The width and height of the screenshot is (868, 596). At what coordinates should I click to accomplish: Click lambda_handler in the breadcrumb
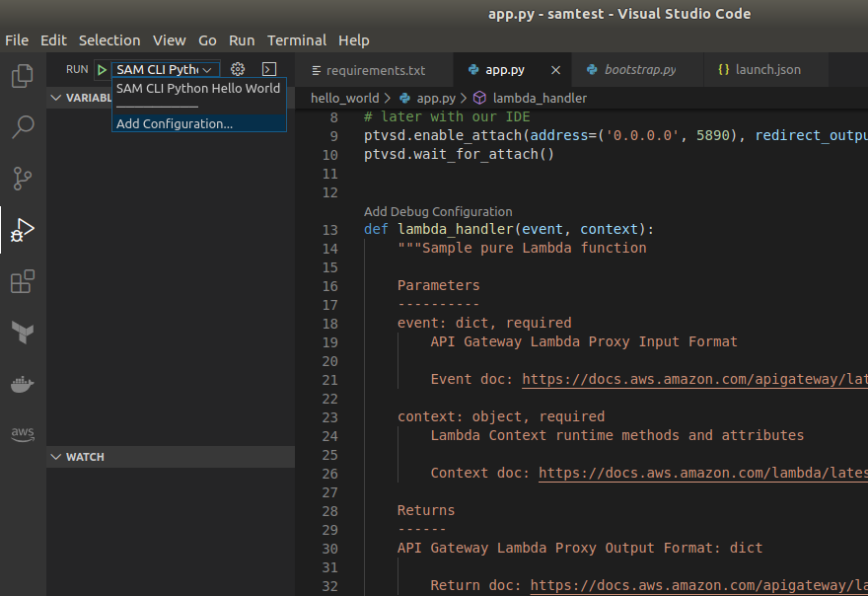coord(540,98)
